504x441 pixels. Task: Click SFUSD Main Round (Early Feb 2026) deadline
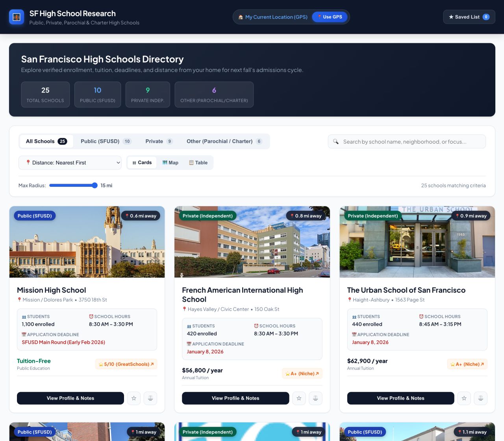point(63,342)
